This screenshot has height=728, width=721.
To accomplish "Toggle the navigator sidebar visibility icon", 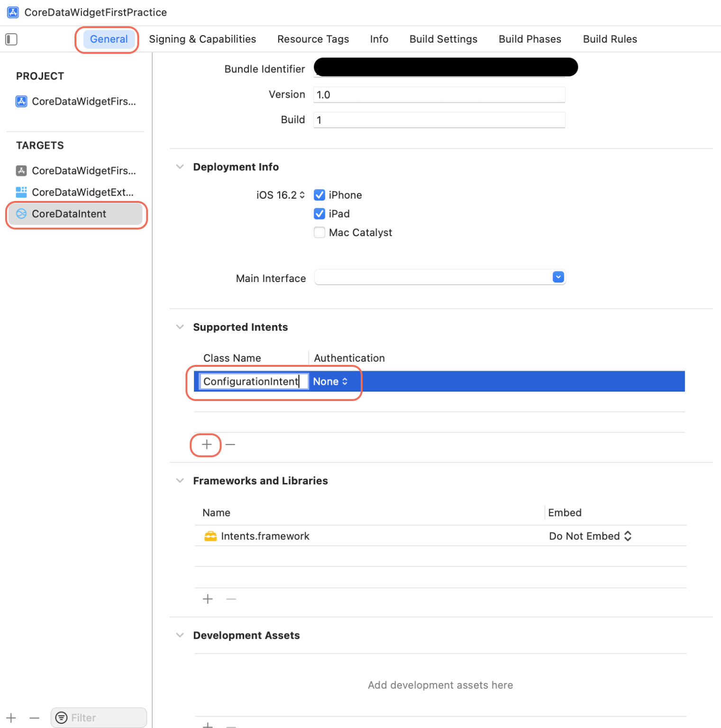I will 11,39.
